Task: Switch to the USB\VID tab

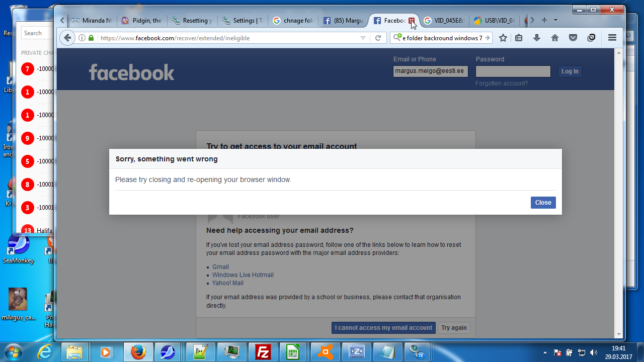Action: pyautogui.click(x=495, y=21)
